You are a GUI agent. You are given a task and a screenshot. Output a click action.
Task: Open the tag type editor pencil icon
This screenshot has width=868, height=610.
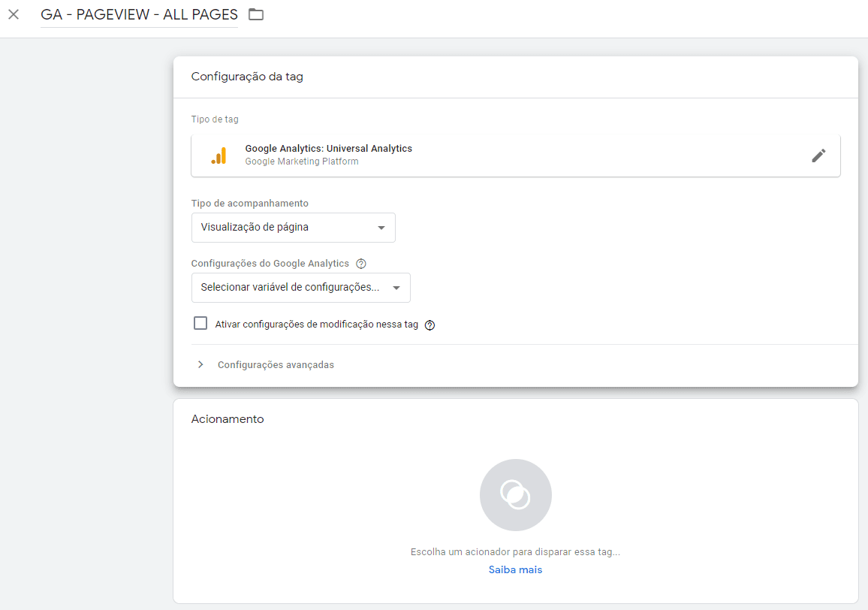[818, 155]
